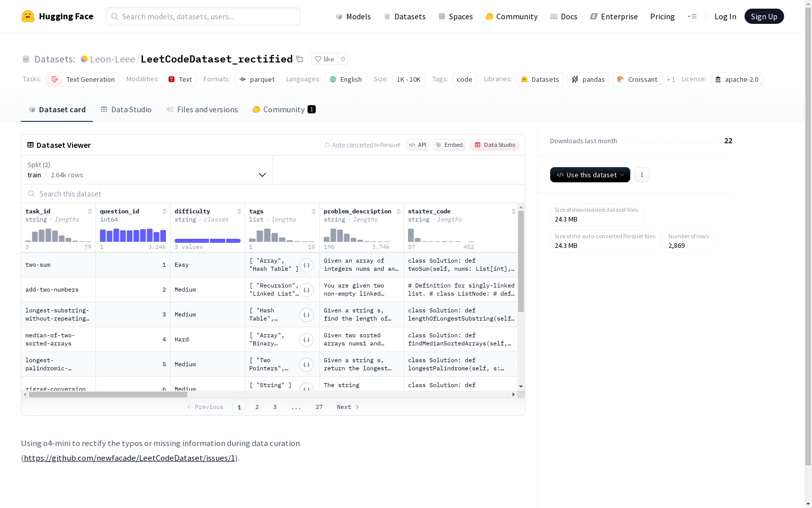Click the Datasets library tag

pos(540,79)
